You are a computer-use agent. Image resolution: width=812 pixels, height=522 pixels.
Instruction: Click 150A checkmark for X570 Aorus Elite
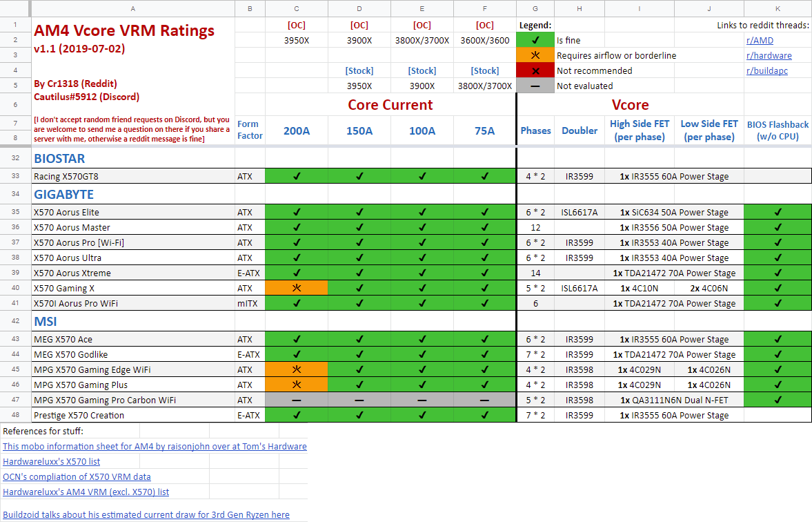tap(359, 212)
